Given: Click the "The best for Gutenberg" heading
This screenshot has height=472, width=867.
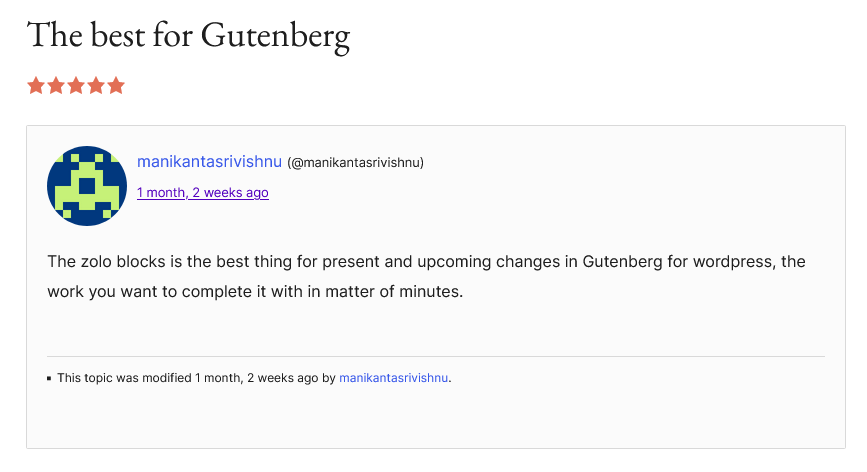Looking at the screenshot, I should pyautogui.click(x=189, y=35).
